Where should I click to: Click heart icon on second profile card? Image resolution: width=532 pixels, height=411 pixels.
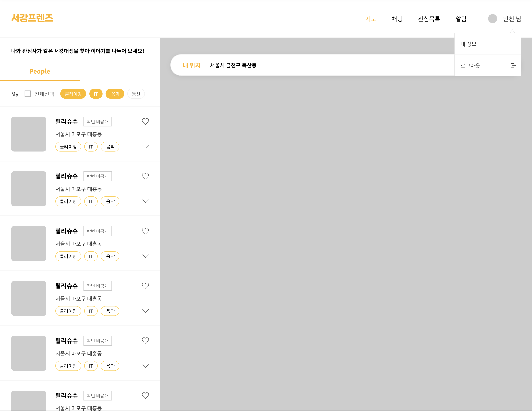click(x=145, y=176)
